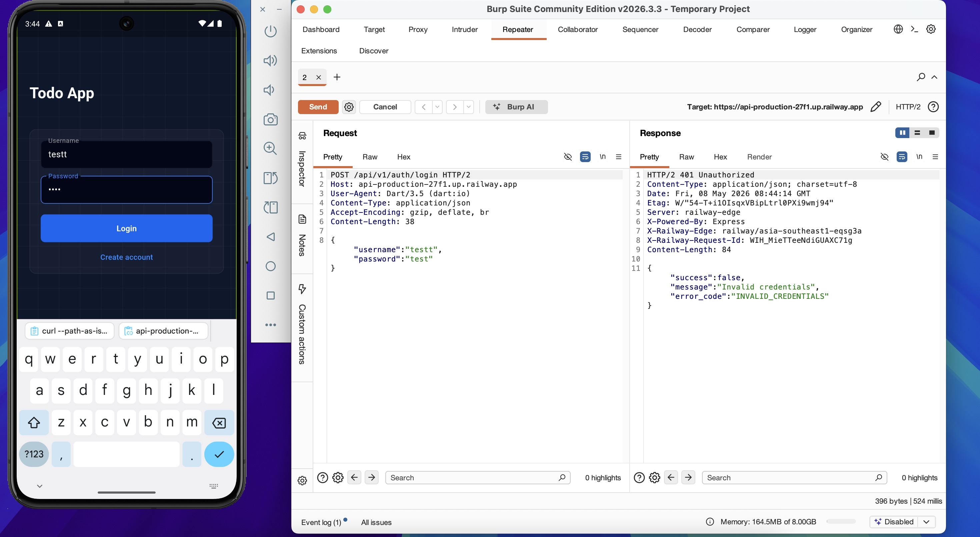Click the emulator home circle icon
The image size is (980, 537).
[270, 266]
